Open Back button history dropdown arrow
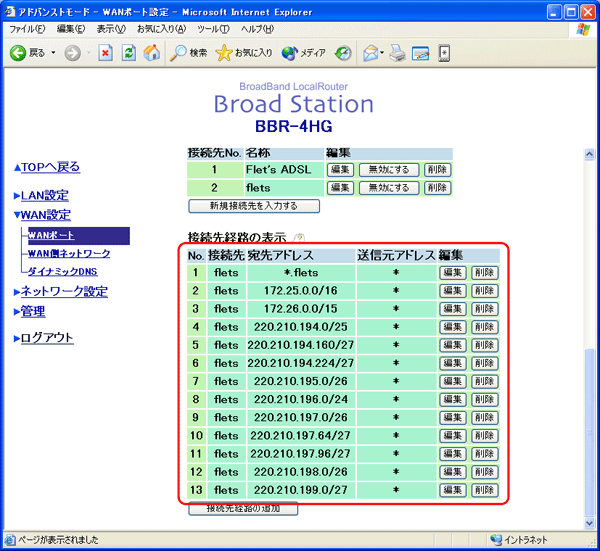Screen dimensions: 600x551 [53, 53]
